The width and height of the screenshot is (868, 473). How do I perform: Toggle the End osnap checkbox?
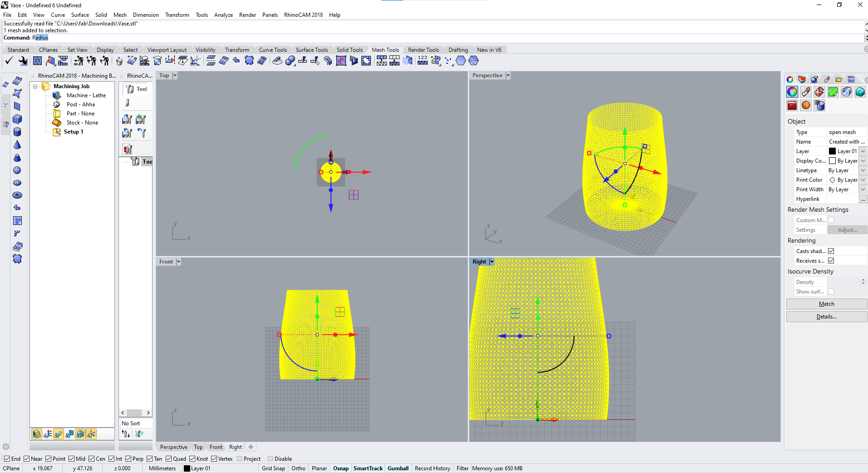7,459
